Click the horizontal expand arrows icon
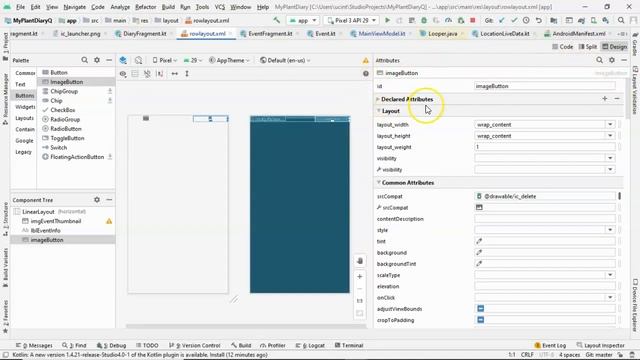Image resolution: width=640 pixels, height=360 pixels. coord(175,74)
